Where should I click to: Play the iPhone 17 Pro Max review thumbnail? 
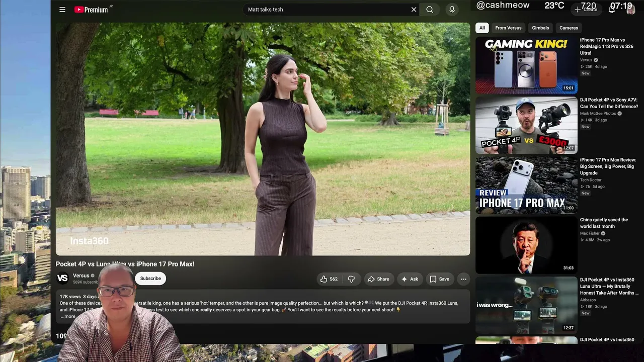(x=526, y=185)
